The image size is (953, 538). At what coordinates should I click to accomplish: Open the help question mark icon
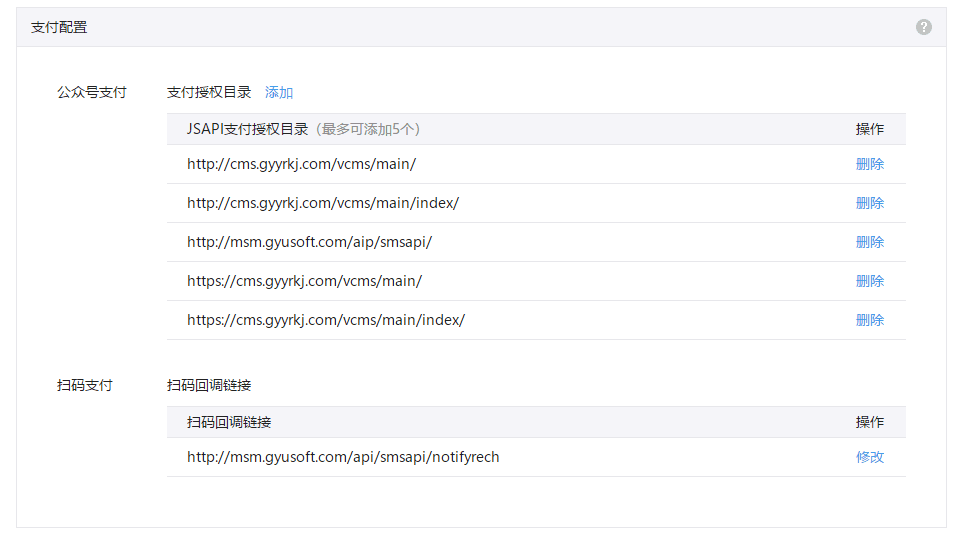click(x=923, y=27)
